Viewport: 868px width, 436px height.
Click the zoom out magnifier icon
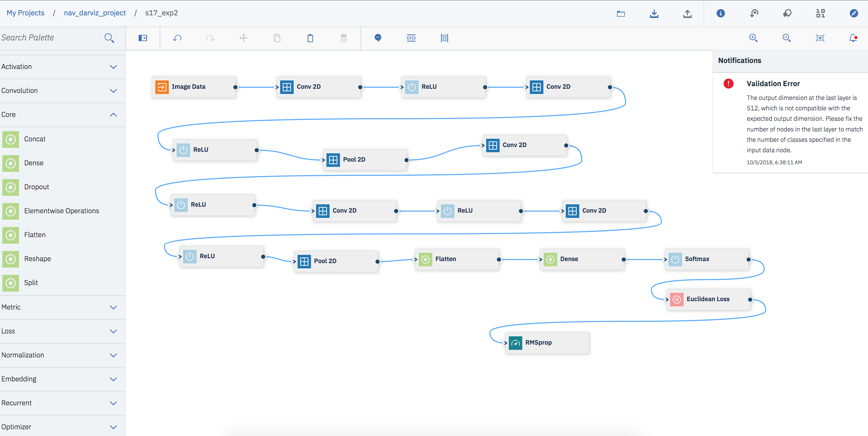[x=787, y=38]
